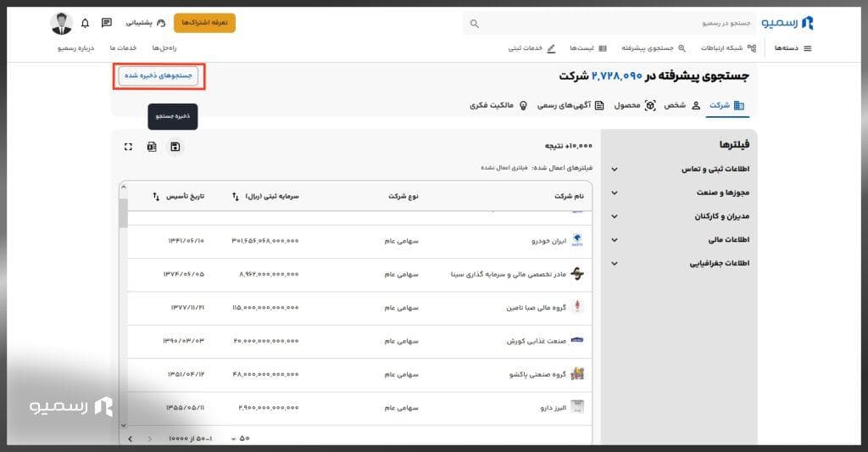Open گروه صنعتی پاکشو row
The width and height of the screenshot is (868, 452).
359,375
